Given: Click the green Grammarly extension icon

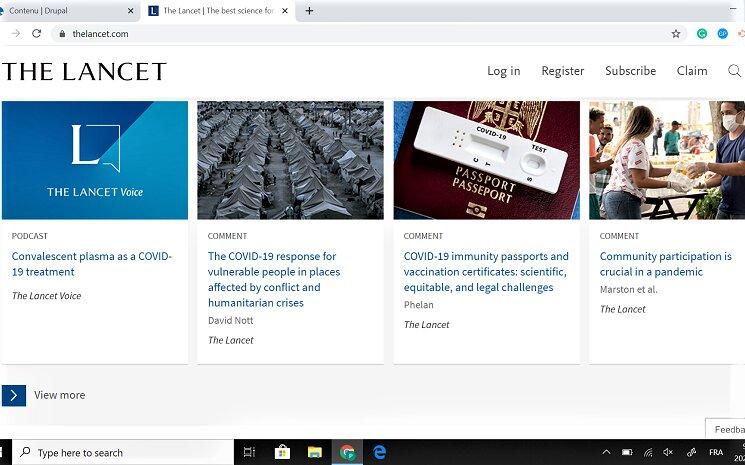Looking at the screenshot, I should [x=702, y=33].
